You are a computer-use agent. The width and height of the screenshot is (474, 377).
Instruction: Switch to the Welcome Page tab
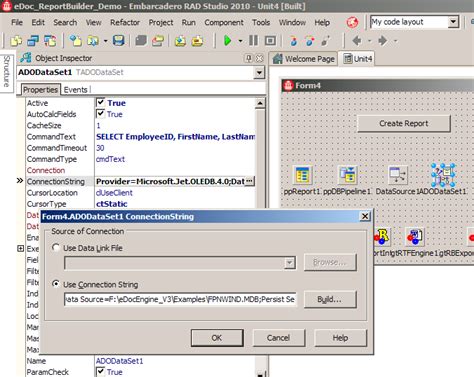point(303,59)
